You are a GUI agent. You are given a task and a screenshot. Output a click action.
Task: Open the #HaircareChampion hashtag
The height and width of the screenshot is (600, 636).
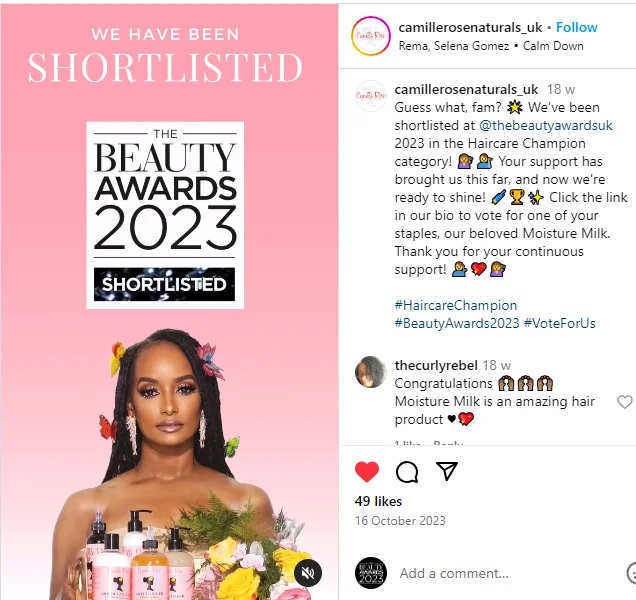456,305
